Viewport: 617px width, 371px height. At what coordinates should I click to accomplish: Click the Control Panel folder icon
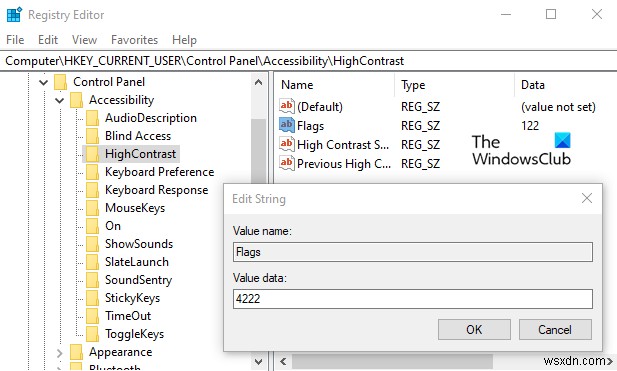pos(61,82)
